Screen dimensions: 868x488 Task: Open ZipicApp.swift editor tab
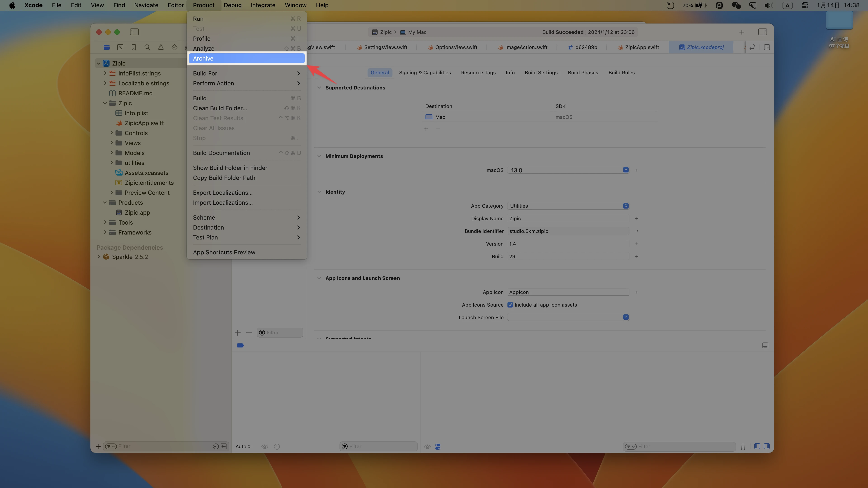tap(639, 47)
